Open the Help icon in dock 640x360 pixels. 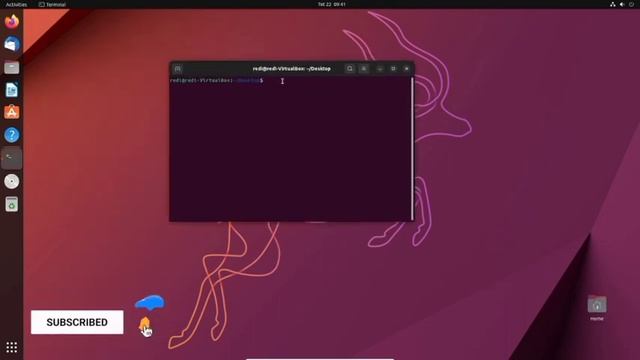click(12, 135)
